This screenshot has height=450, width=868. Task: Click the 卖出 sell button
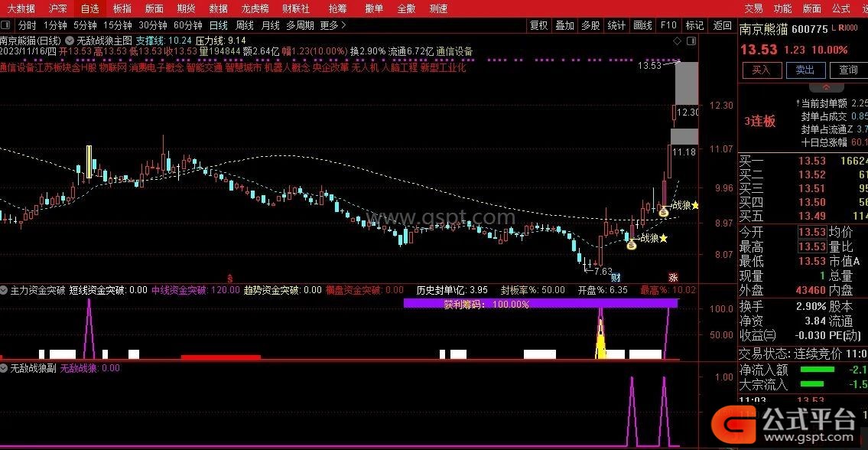pyautogui.click(x=805, y=70)
